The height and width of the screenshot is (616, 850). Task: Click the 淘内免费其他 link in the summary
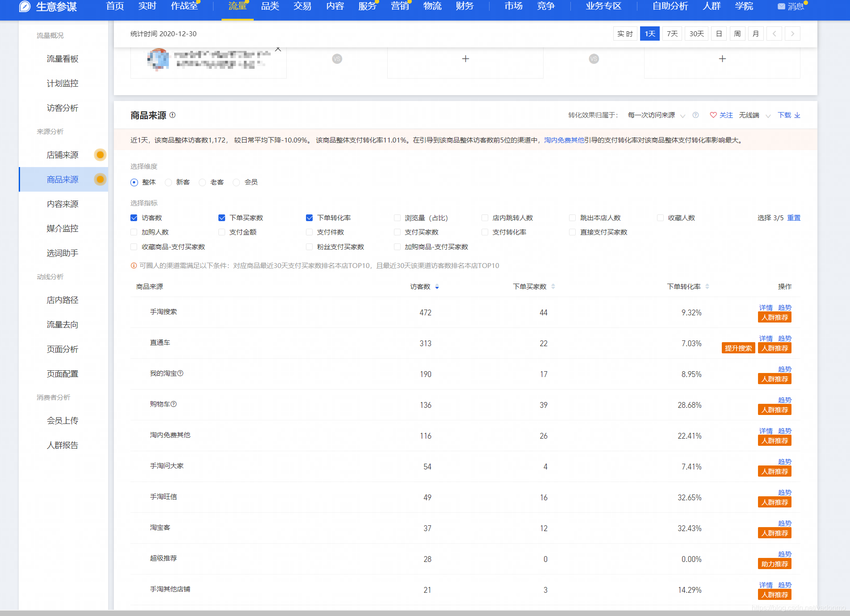pos(564,140)
